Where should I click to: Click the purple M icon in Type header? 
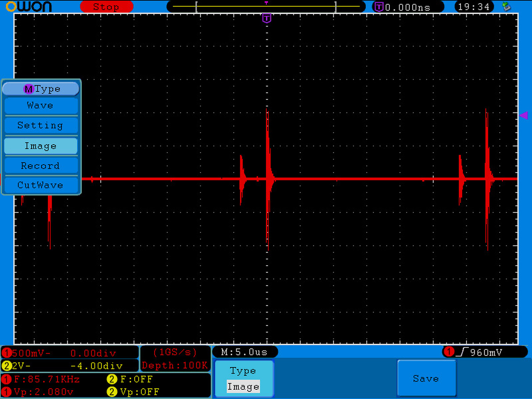point(28,89)
